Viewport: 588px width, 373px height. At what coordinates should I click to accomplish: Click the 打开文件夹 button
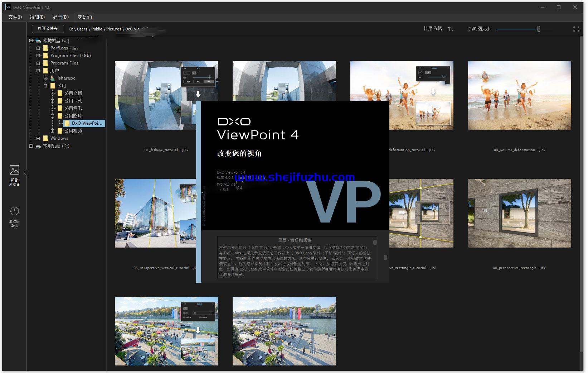tap(48, 28)
